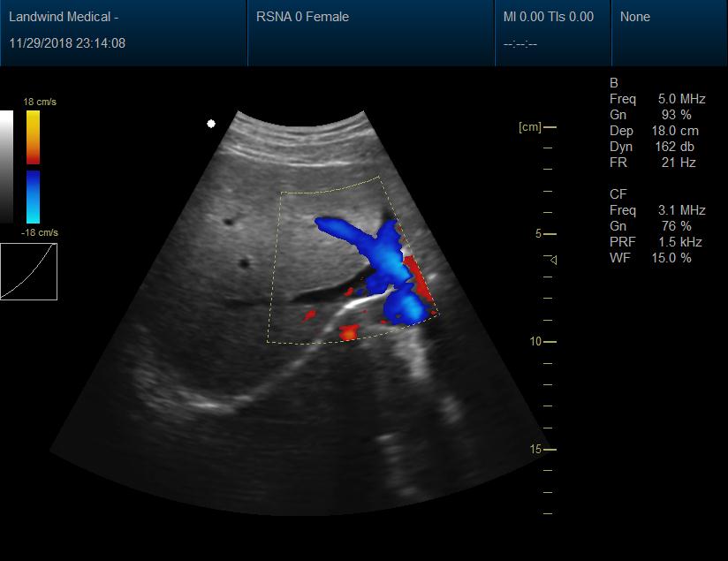This screenshot has width=728, height=561.
Task: Click the CF Freq 3.1 MHz parameter
Action: [x=657, y=210]
